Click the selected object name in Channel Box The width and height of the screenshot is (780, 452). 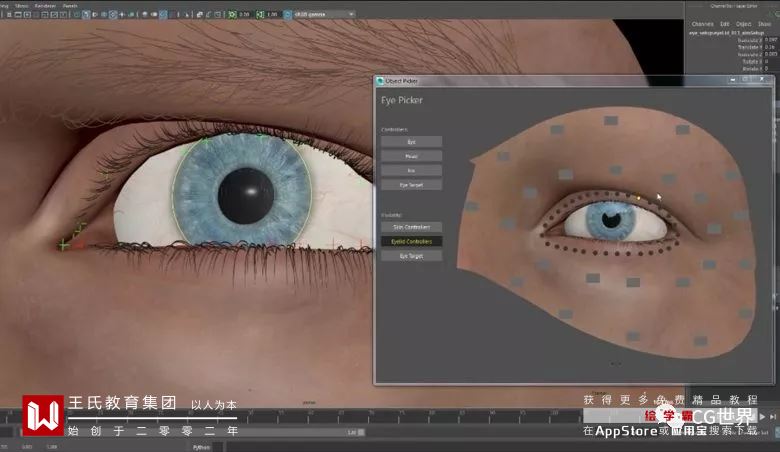[726, 33]
